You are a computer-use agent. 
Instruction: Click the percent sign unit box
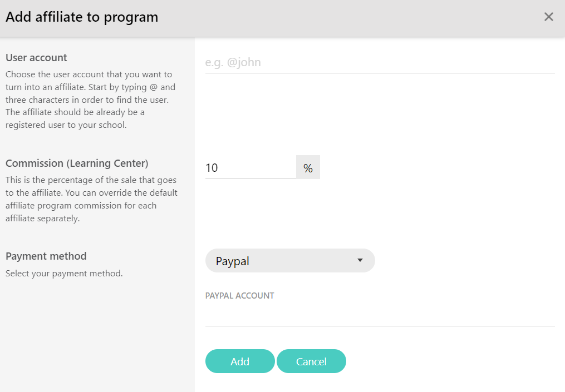(308, 167)
